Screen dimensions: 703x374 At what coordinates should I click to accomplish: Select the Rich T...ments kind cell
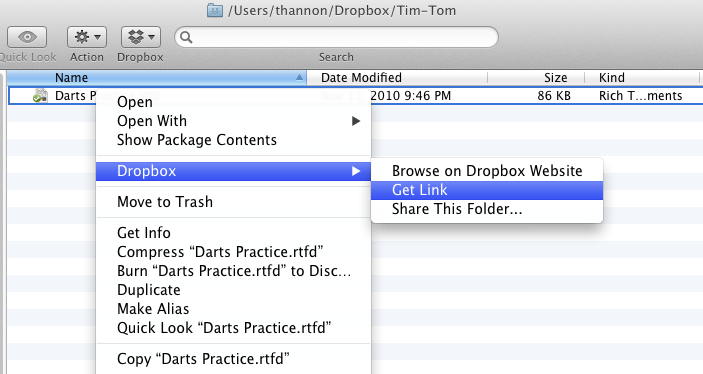click(x=640, y=96)
